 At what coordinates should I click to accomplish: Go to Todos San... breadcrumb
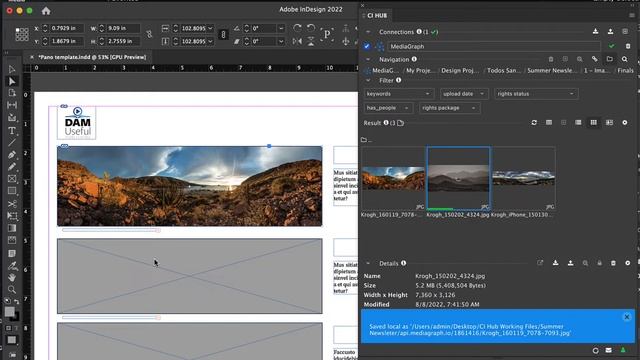[504, 70]
